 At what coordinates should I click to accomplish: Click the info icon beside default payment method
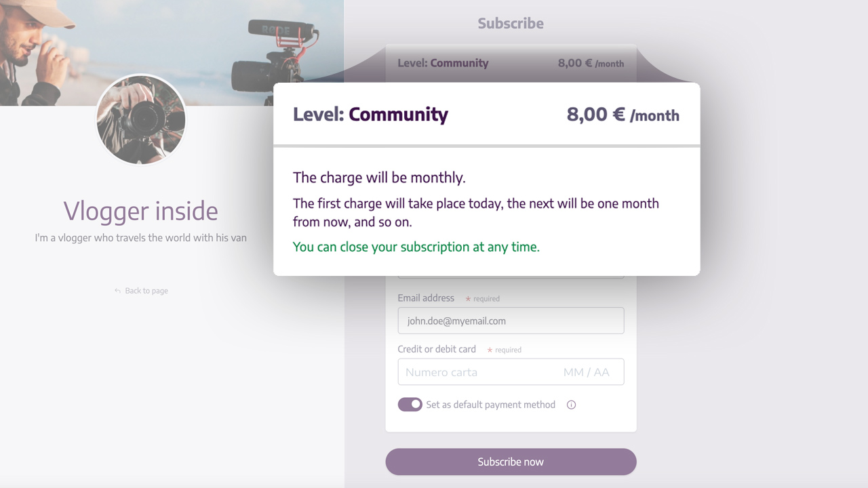tap(571, 405)
